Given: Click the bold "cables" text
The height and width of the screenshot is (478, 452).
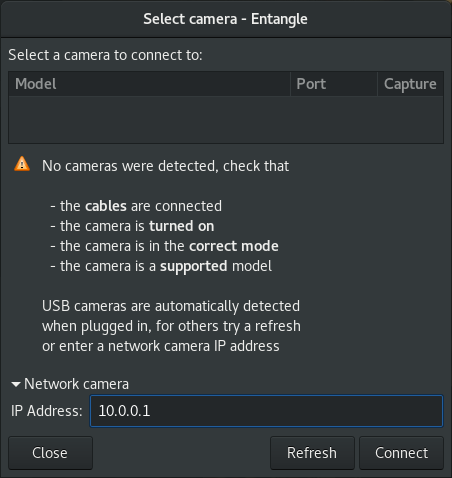Looking at the screenshot, I should 106,206.
